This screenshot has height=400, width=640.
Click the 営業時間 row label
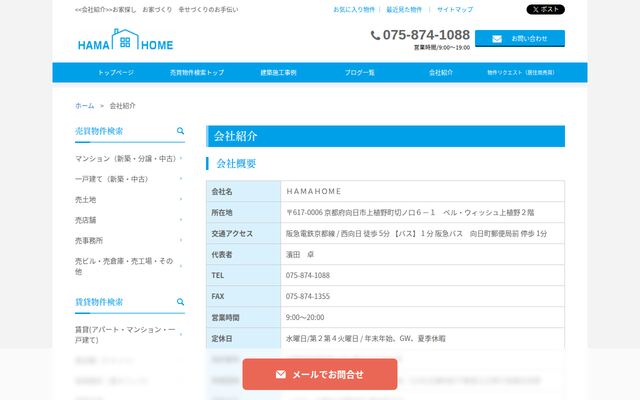pyautogui.click(x=225, y=317)
